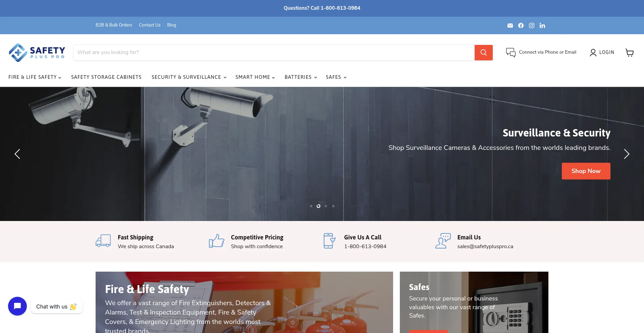Open the Instagram social icon
Viewport: 644px width, 333px height.
click(x=531, y=25)
